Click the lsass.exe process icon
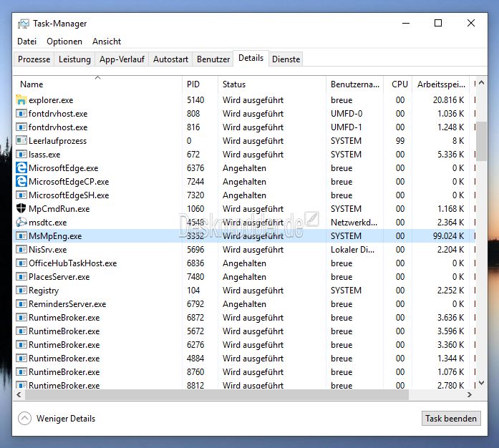 [21, 155]
